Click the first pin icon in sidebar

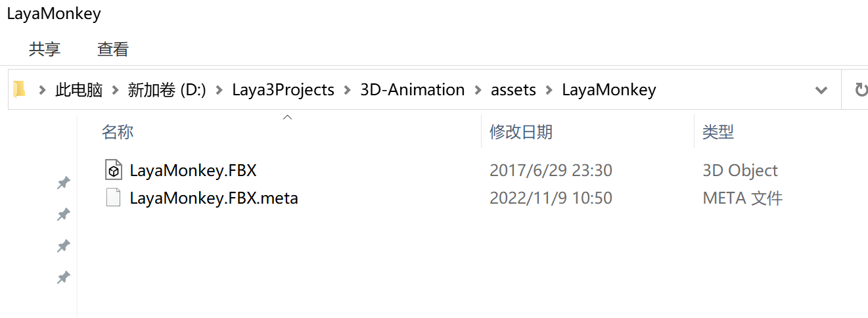click(x=64, y=183)
